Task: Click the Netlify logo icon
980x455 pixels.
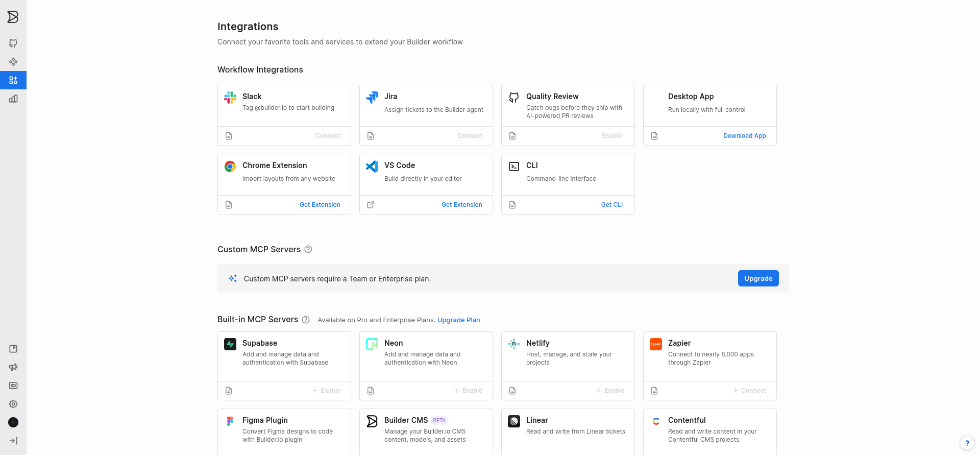Action: (514, 344)
